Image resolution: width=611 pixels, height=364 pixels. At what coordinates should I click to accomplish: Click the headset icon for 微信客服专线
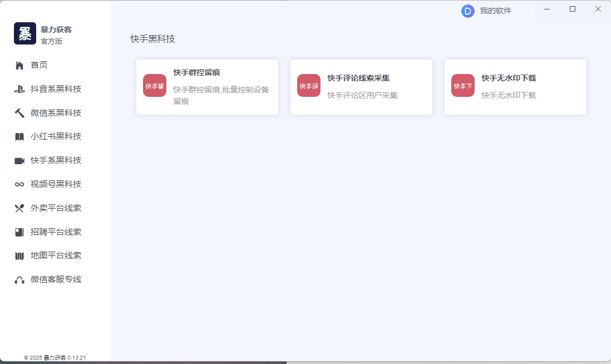(x=19, y=280)
